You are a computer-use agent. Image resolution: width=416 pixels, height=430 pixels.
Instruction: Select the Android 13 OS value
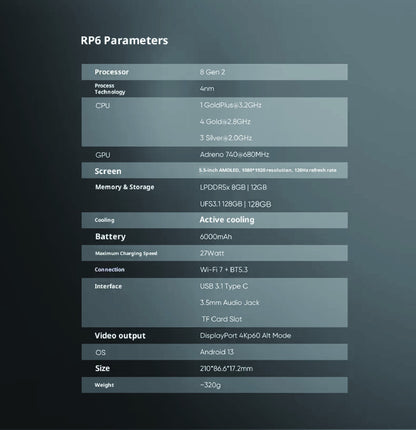[217, 352]
